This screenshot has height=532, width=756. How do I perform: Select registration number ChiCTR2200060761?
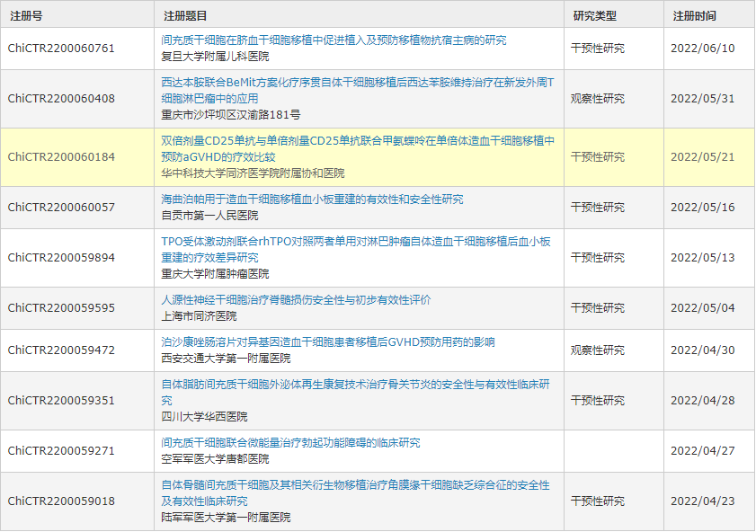(x=61, y=49)
